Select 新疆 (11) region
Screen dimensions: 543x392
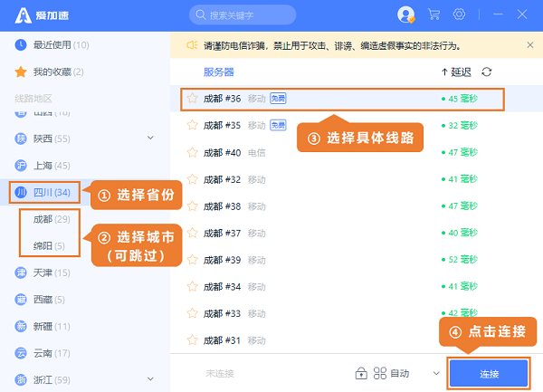click(x=52, y=327)
